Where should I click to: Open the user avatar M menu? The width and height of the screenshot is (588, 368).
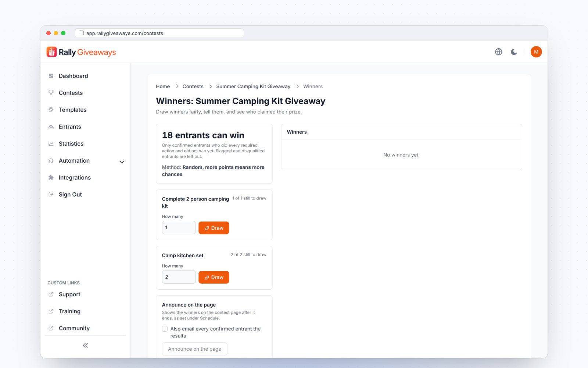pyautogui.click(x=536, y=52)
